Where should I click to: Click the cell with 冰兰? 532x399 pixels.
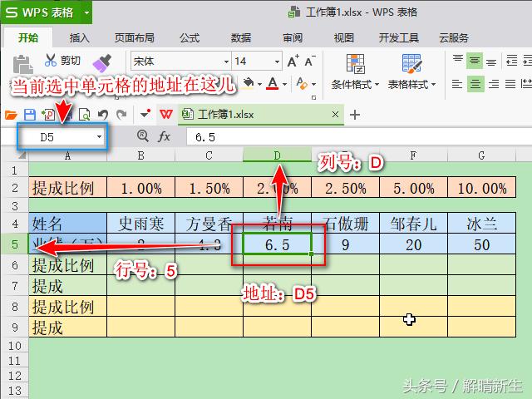(482, 223)
